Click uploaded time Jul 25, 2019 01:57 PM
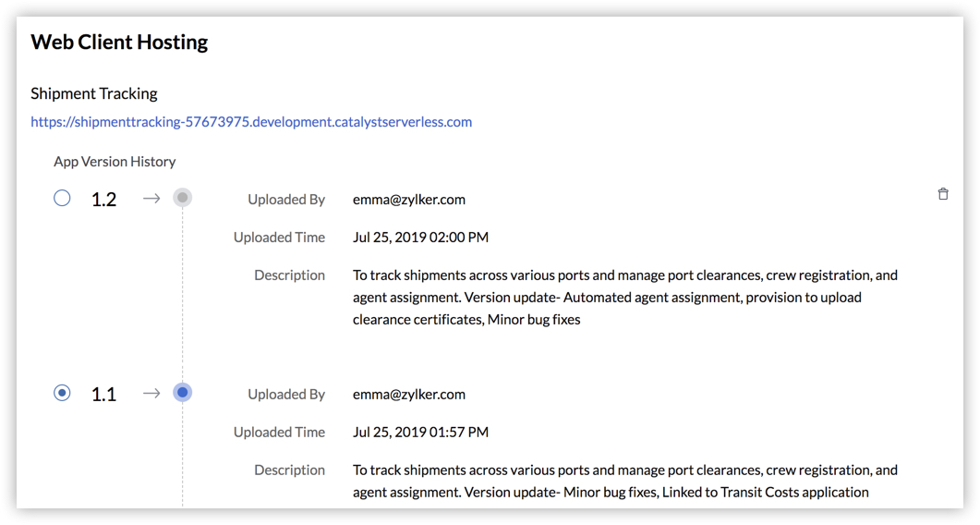This screenshot has height=525, width=980. point(420,432)
